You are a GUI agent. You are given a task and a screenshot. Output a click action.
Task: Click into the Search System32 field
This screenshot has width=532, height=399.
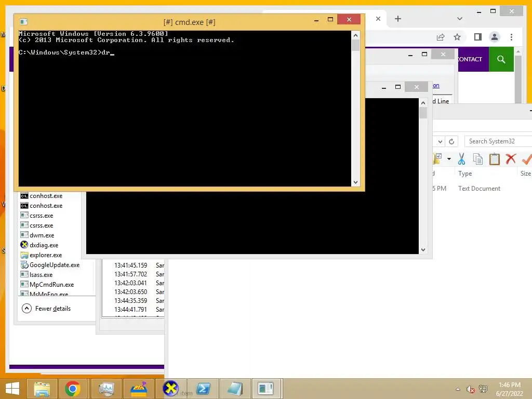(498, 141)
